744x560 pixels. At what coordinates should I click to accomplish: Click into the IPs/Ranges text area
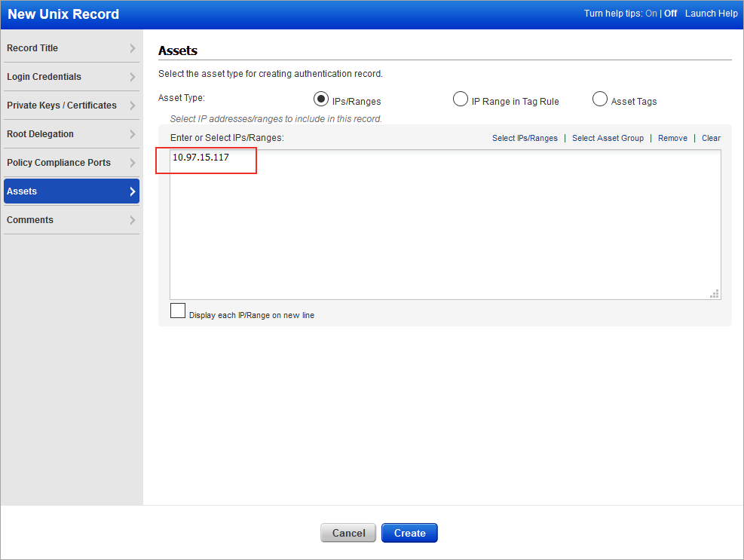pos(445,225)
